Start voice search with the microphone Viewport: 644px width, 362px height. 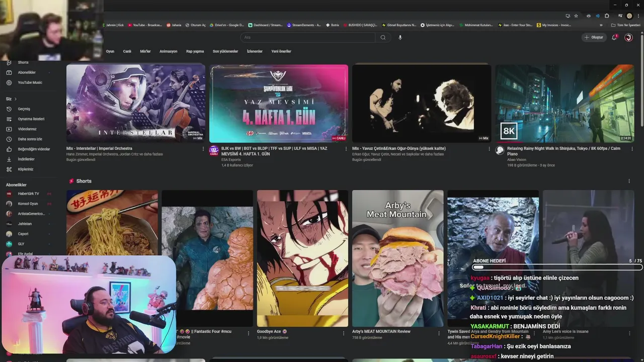click(x=400, y=37)
